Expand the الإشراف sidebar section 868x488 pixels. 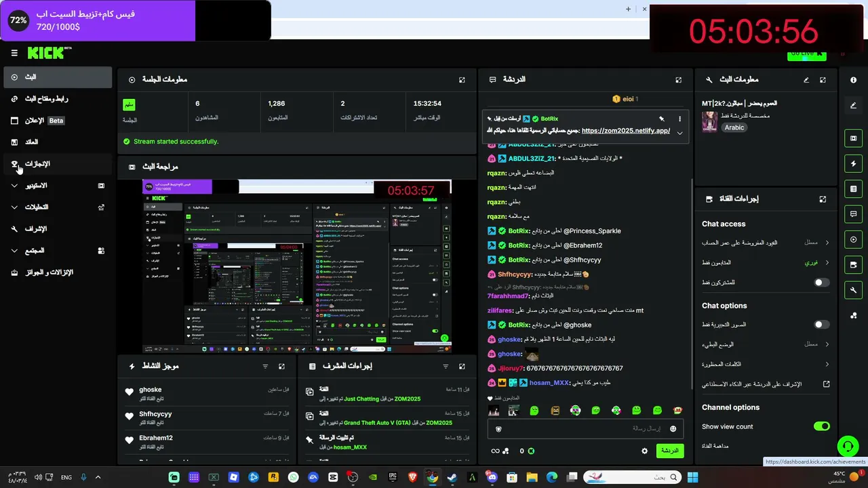[57, 229]
